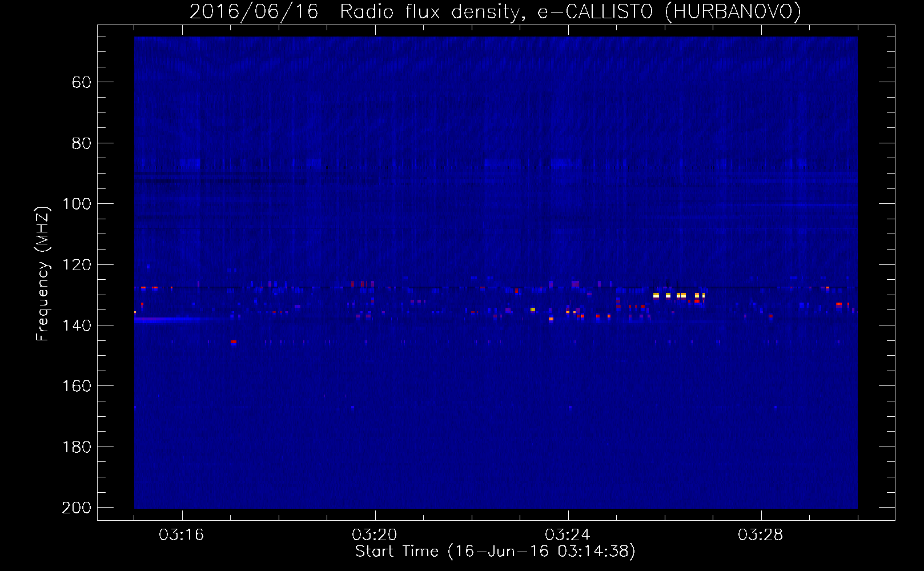Click the "Start Time (16-Jun-16 03:14:38)" label
This screenshot has width=924, height=571.
point(495,552)
